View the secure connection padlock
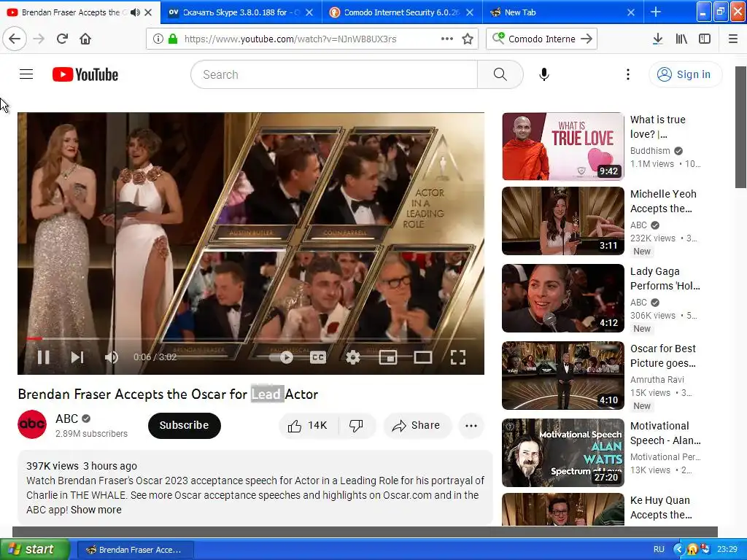Image resolution: width=747 pixels, height=560 pixels. 172,39
